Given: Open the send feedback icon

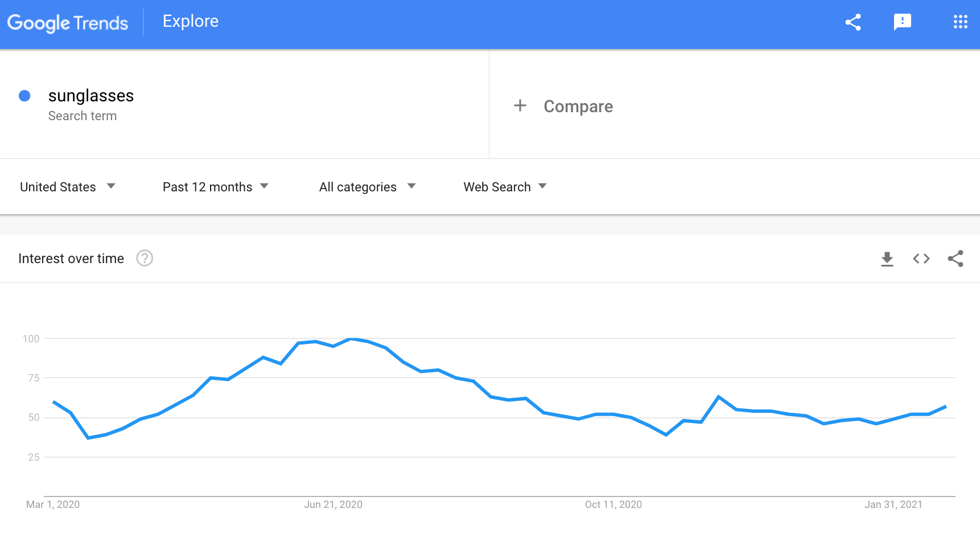Looking at the screenshot, I should coord(903,22).
